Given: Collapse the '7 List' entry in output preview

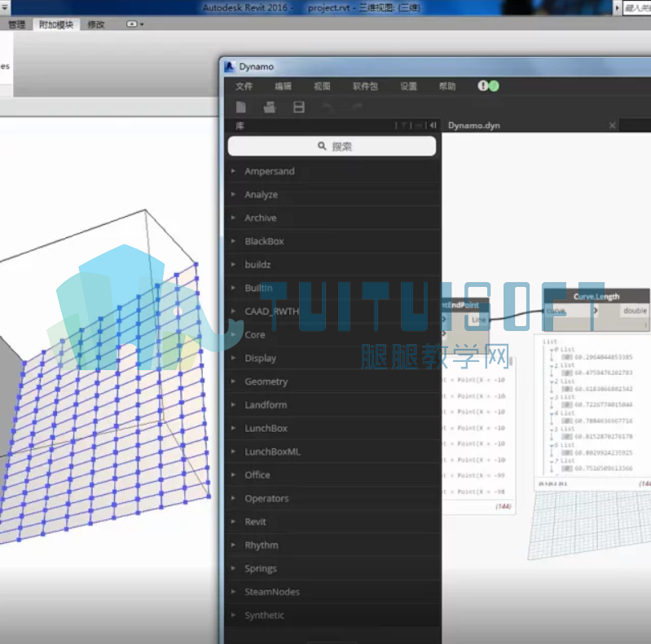Looking at the screenshot, I should point(552,461).
